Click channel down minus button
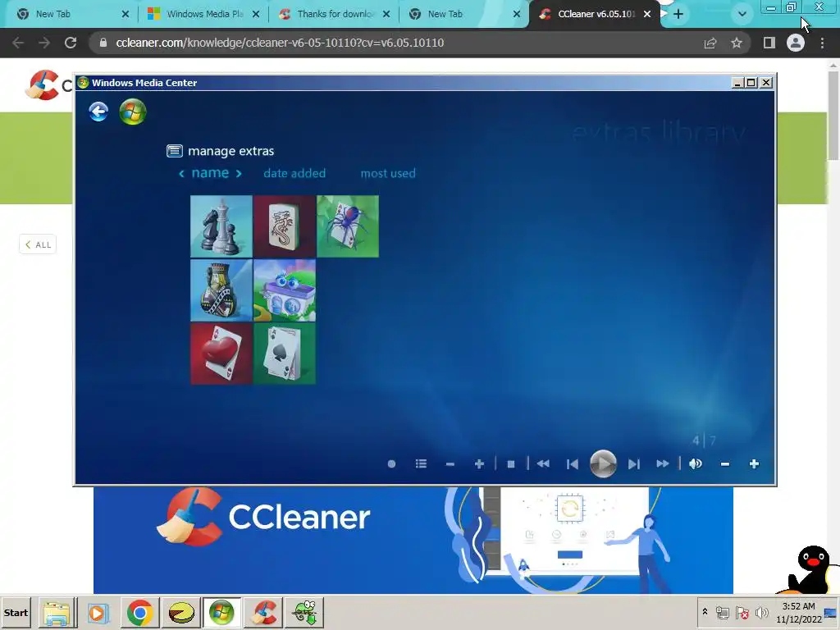The image size is (840, 630). tap(450, 464)
